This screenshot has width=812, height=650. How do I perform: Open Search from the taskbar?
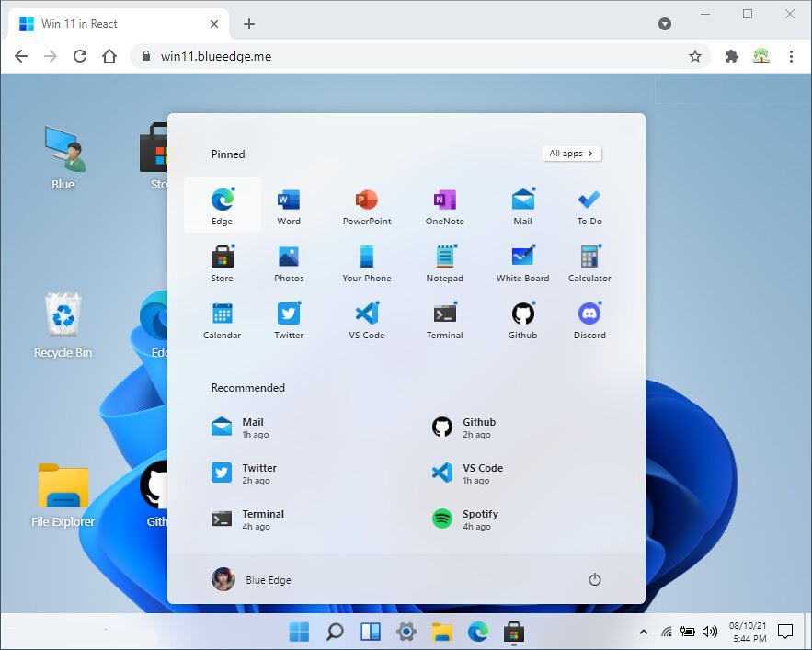click(335, 632)
